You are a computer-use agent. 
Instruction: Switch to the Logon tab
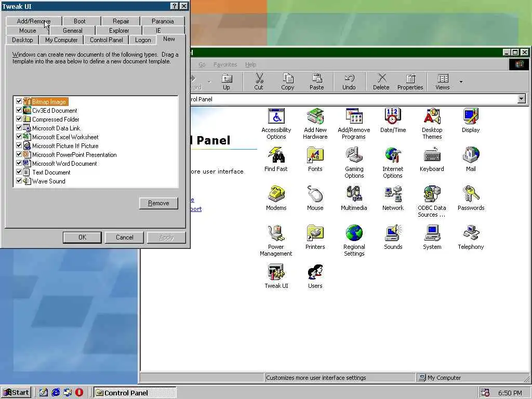tap(143, 40)
